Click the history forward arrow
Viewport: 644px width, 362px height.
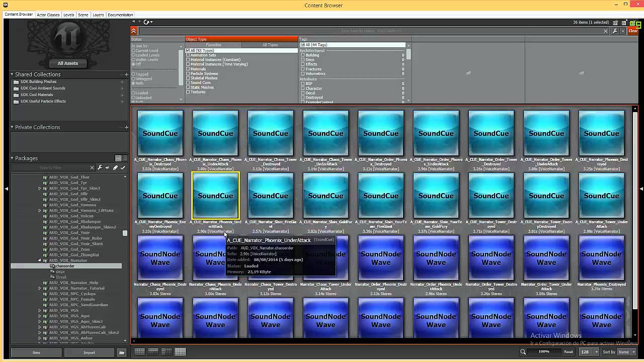point(139,22)
